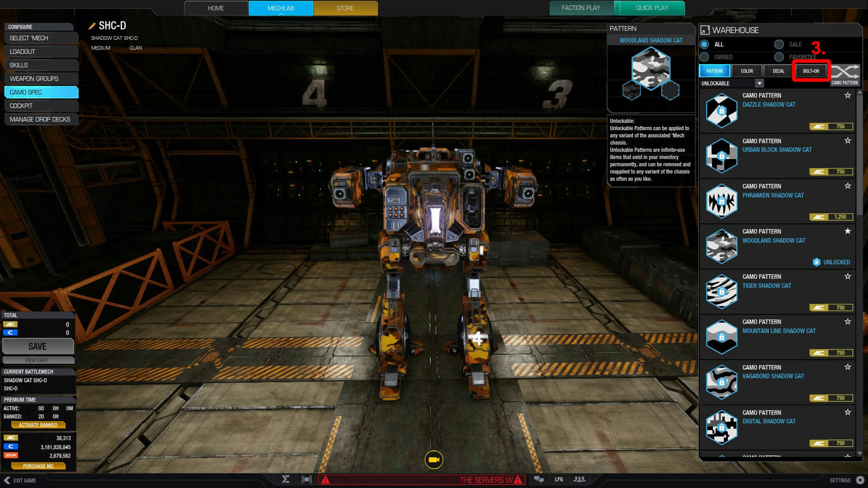Click the red server warning banner
This screenshot has height=488, width=868.
click(x=422, y=480)
